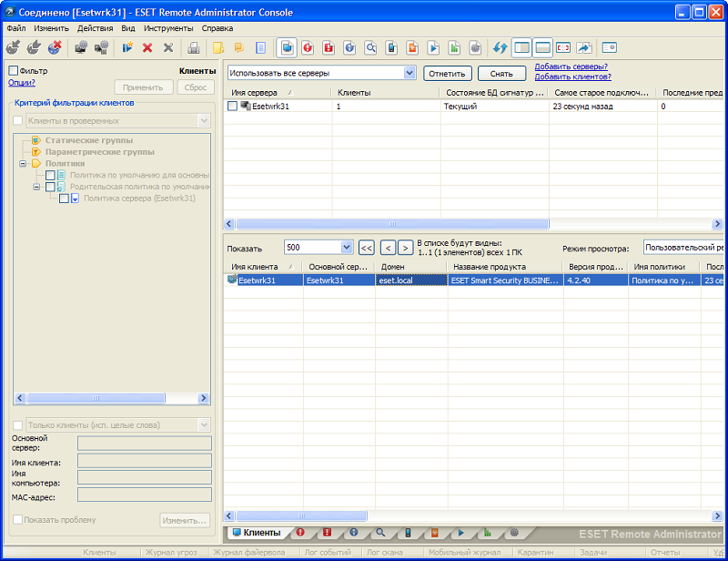Open the Scan Log magnifier toolbar icon
The height and width of the screenshot is (561, 728).
(370, 47)
